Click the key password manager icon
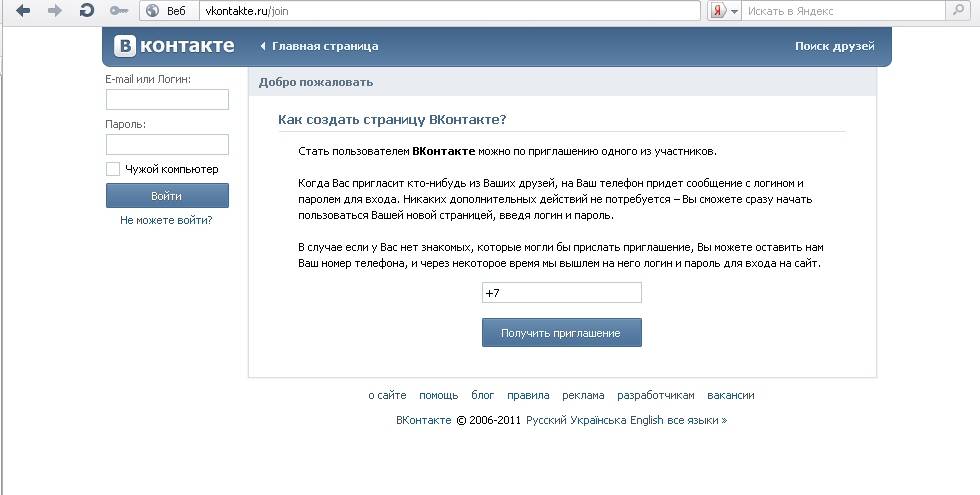This screenshot has width=980, height=495. (x=118, y=11)
